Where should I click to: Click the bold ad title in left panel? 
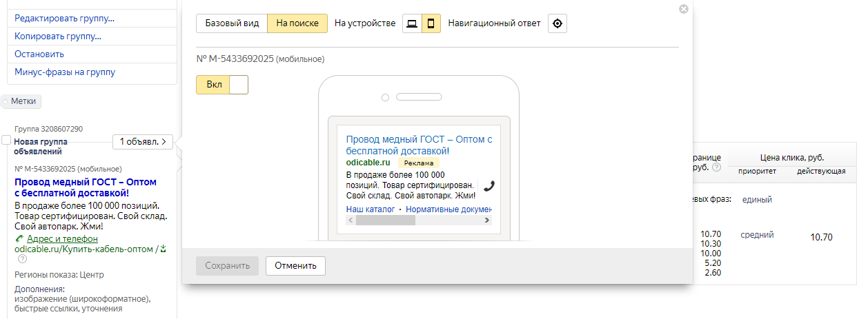coord(86,188)
